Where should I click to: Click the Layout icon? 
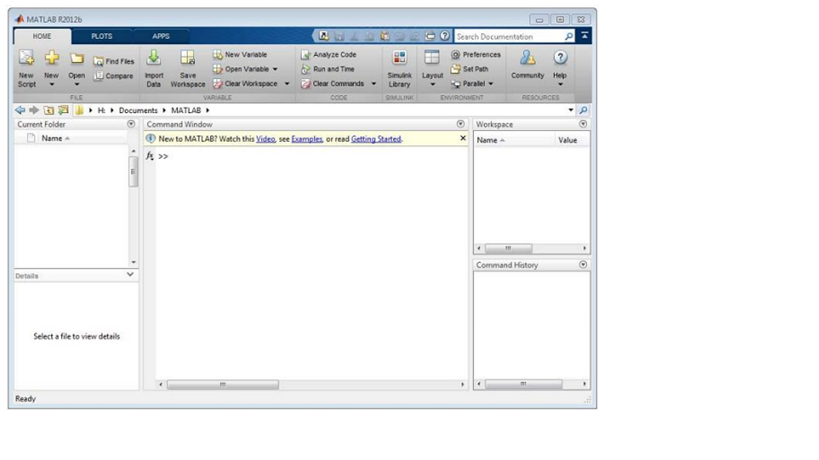tap(432, 58)
